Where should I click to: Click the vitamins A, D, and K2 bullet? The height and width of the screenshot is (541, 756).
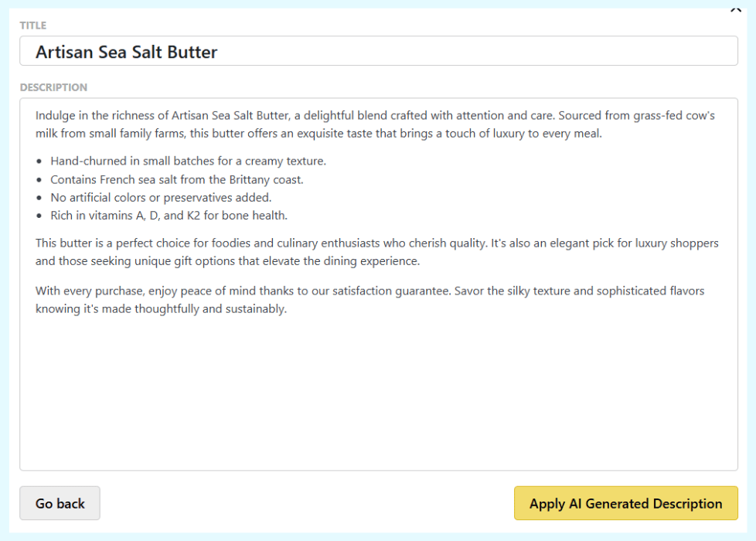(169, 216)
